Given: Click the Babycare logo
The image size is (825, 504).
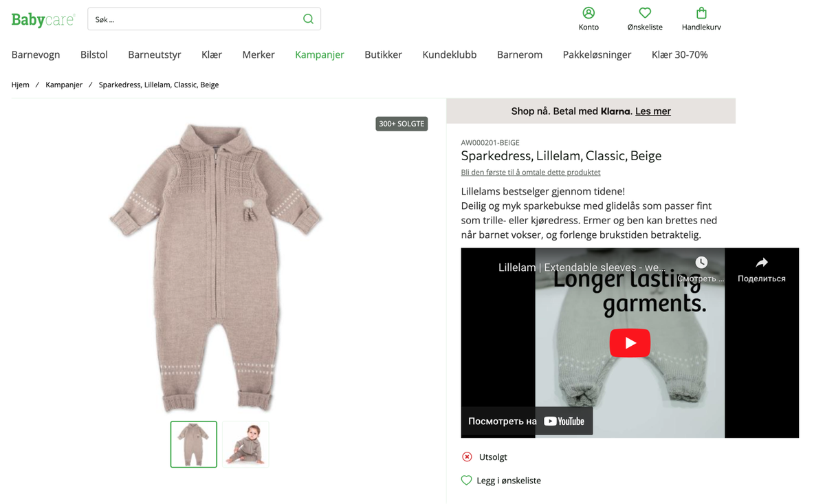Looking at the screenshot, I should 43,19.
